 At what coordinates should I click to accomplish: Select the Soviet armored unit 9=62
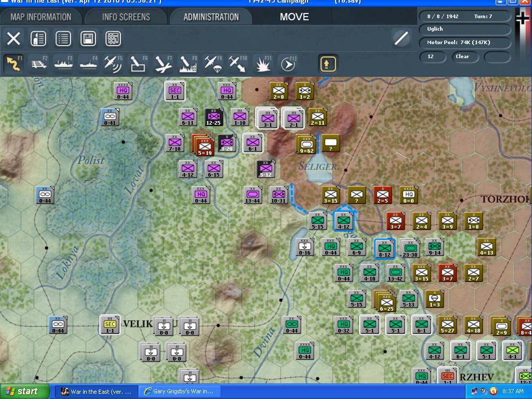pyautogui.click(x=307, y=145)
